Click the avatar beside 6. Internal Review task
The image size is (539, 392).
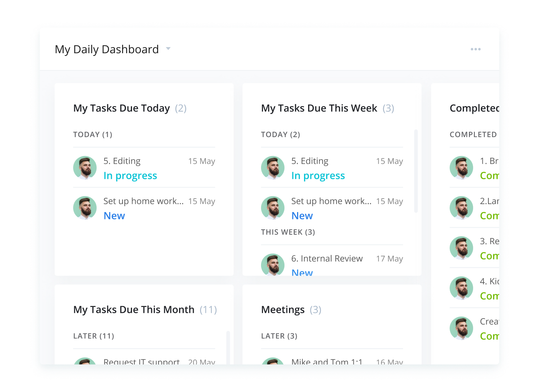click(x=273, y=265)
